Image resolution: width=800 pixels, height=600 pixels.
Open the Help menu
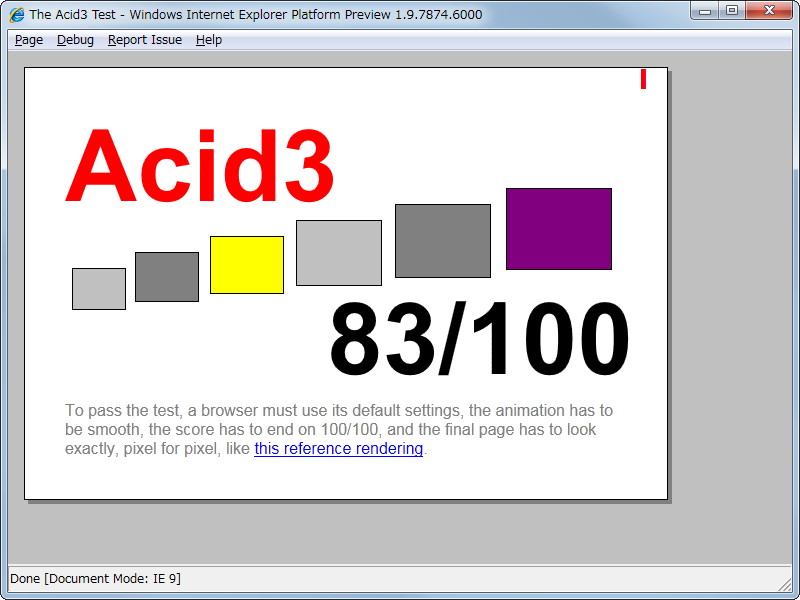pos(209,40)
